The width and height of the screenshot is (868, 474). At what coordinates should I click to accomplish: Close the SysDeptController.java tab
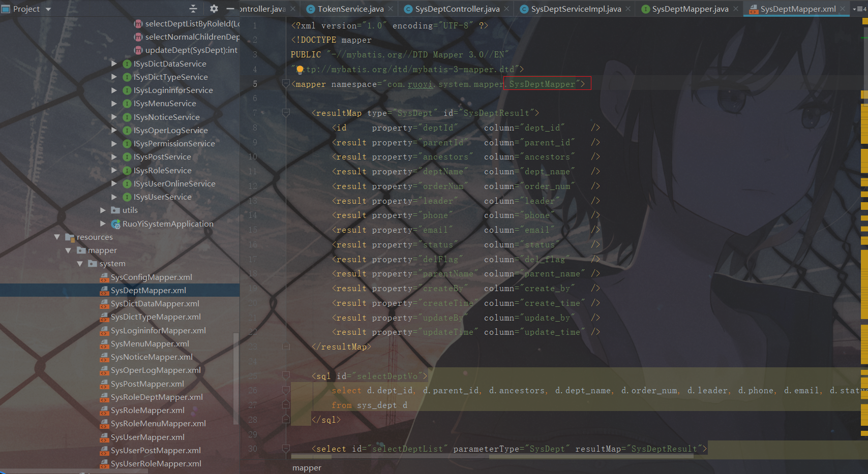(x=506, y=9)
